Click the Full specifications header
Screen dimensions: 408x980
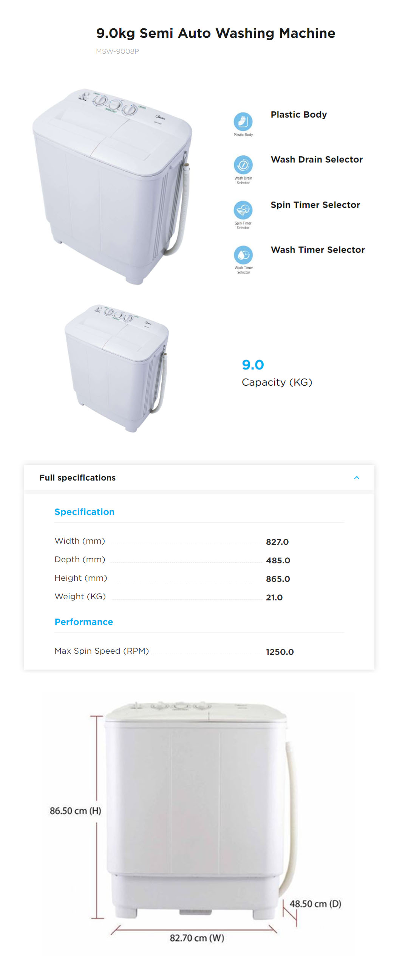(77, 478)
